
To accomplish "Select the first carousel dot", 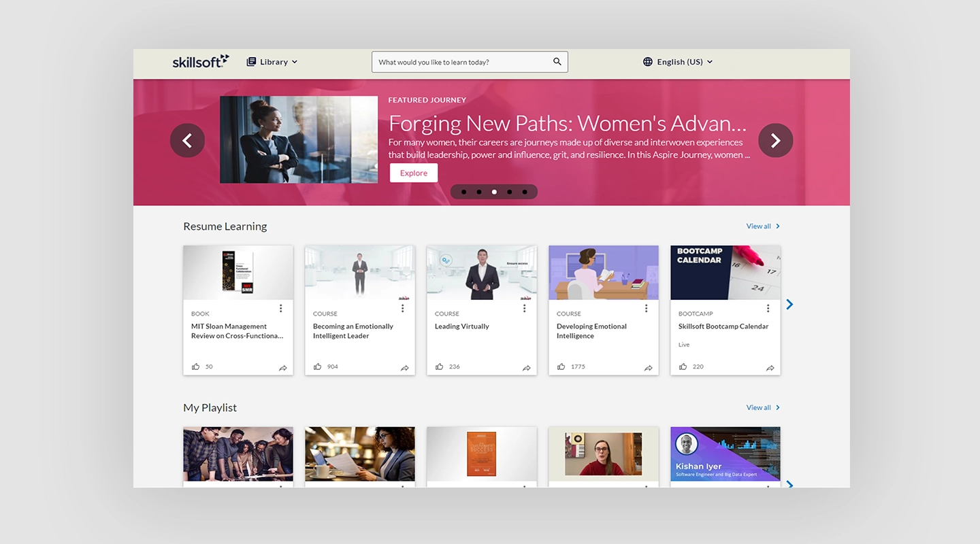I will point(464,192).
